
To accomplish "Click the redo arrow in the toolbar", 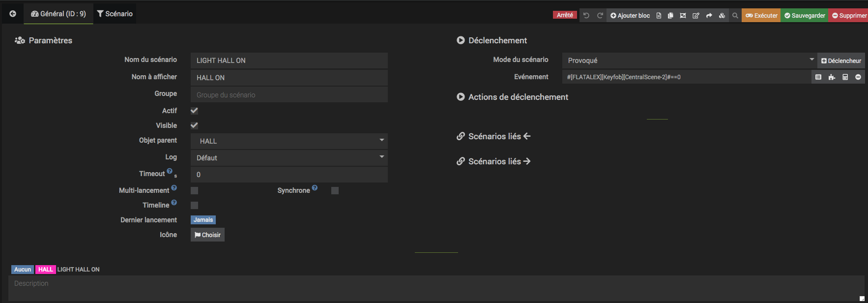I will [x=600, y=16].
